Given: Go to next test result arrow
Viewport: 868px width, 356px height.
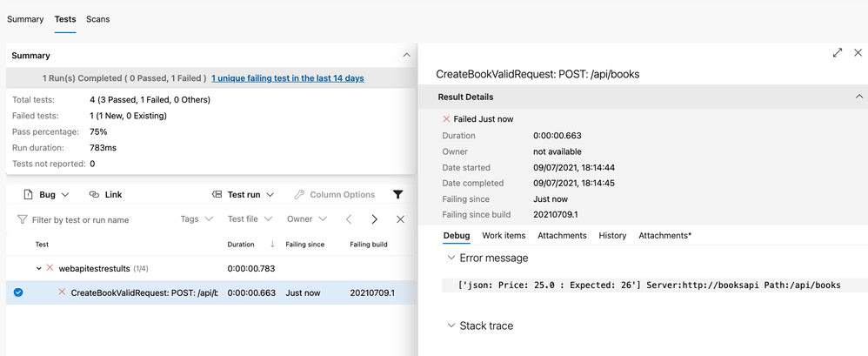Looking at the screenshot, I should [374, 219].
